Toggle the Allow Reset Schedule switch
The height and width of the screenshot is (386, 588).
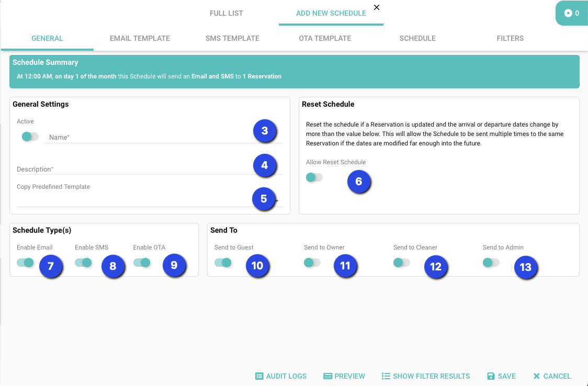[314, 177]
